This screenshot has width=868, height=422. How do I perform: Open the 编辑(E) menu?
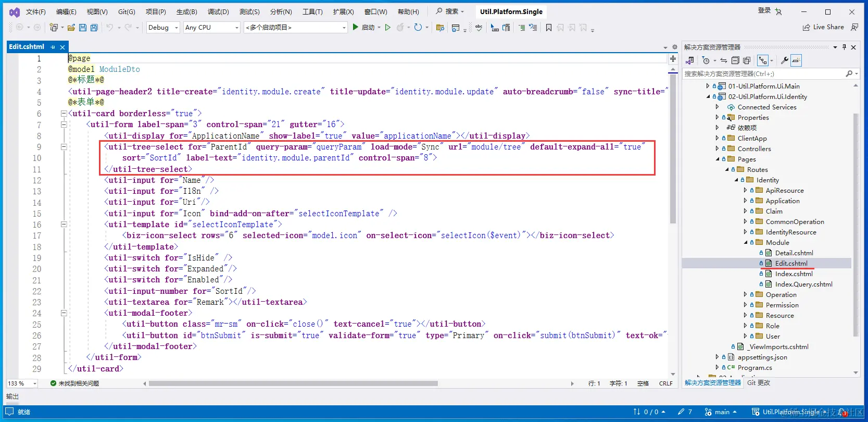click(x=66, y=11)
